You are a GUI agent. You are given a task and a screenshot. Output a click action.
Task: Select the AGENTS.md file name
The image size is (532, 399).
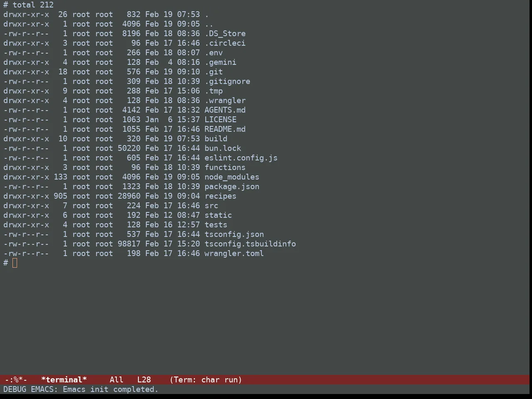[225, 110]
